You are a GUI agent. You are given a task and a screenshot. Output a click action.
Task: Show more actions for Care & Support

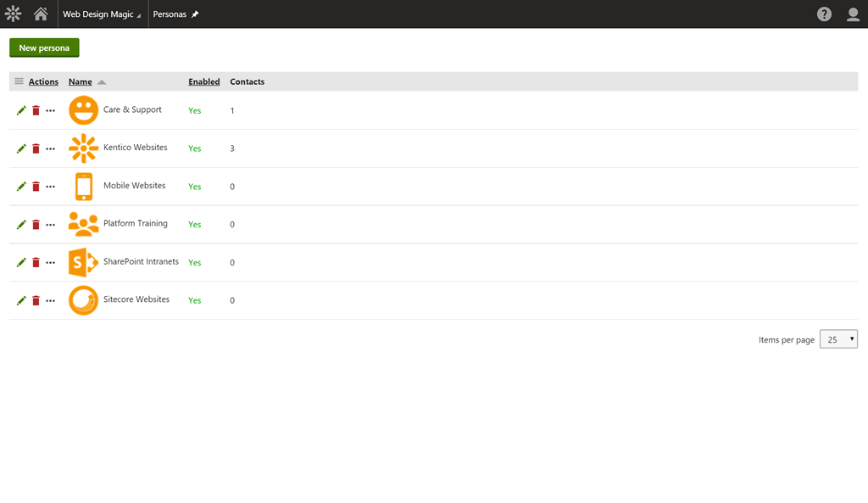coord(50,110)
